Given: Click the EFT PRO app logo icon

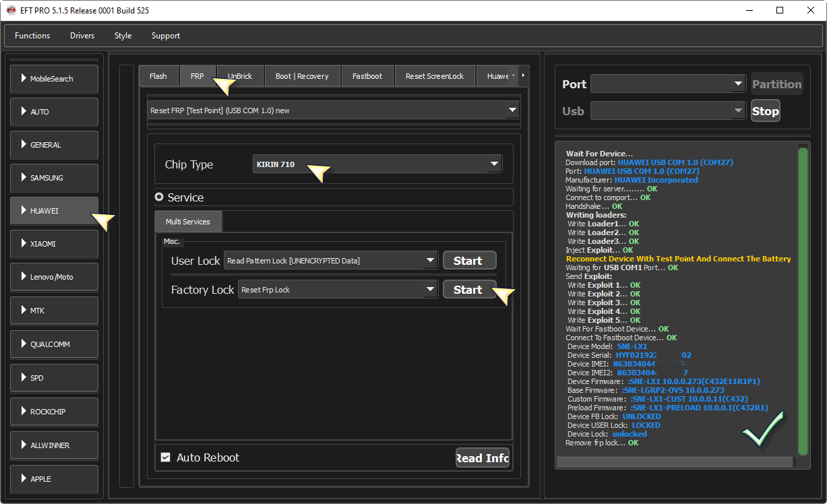Looking at the screenshot, I should (x=11, y=10).
